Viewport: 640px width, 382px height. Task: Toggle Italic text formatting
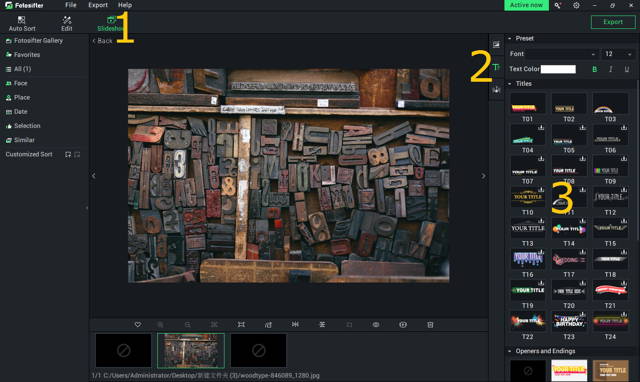point(610,69)
